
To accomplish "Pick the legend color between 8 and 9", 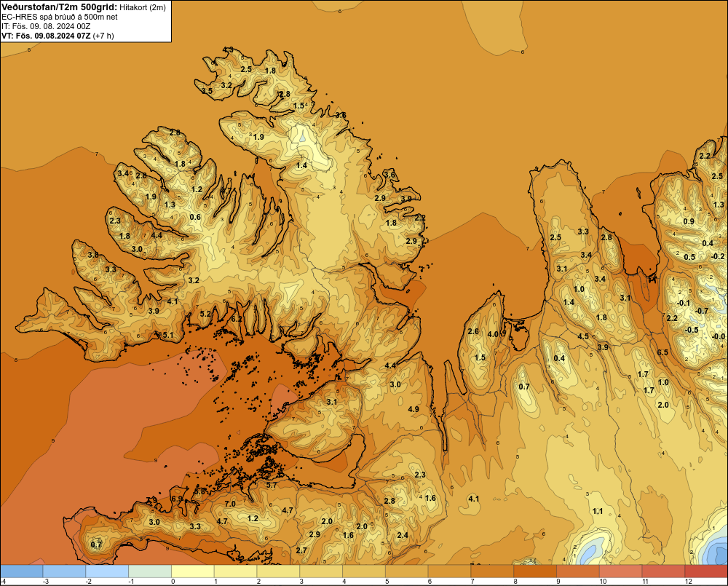I will [x=535, y=571].
